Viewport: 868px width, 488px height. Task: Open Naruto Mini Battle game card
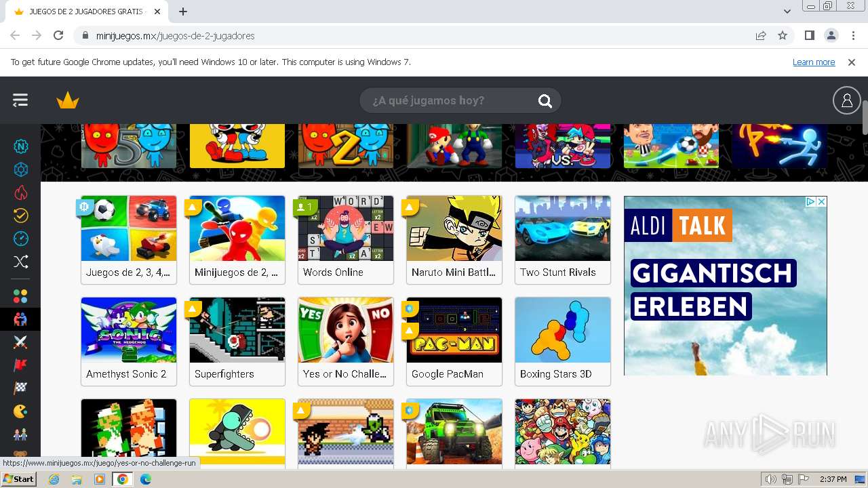pos(454,240)
